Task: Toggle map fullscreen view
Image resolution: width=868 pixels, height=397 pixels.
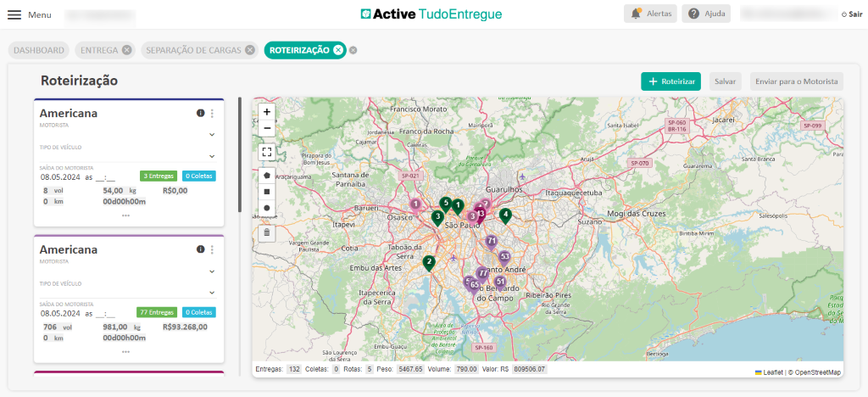Action: (267, 152)
